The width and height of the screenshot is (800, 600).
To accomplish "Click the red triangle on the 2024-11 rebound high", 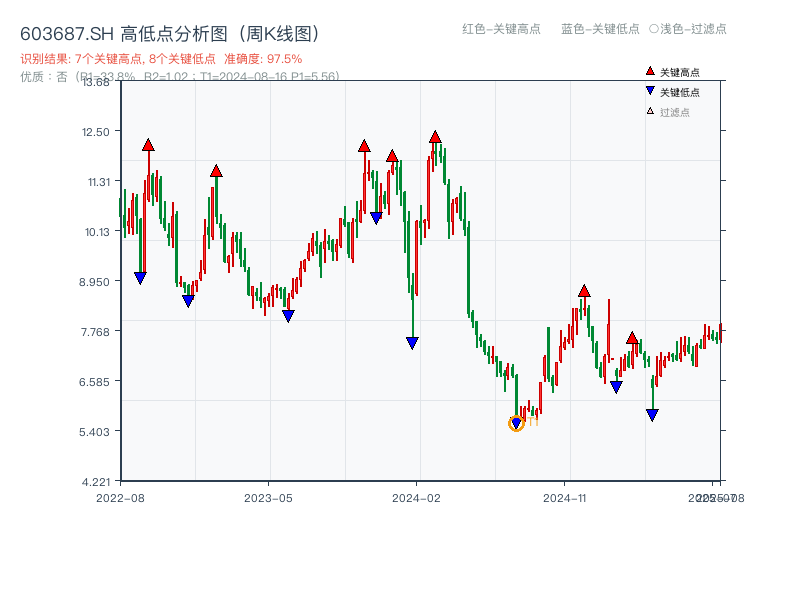I will [583, 290].
